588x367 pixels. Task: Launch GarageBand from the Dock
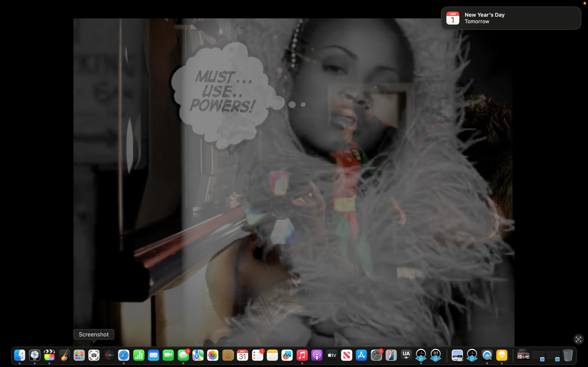64,355
